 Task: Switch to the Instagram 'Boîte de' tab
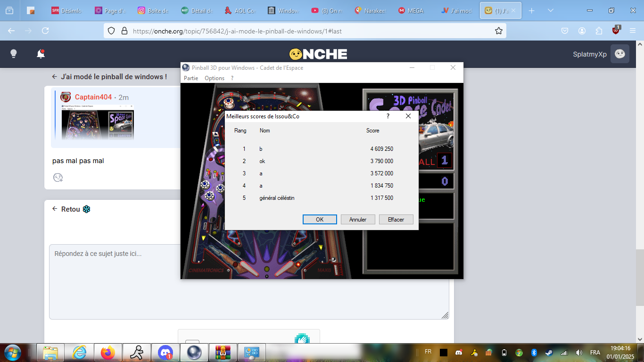(153, 10)
